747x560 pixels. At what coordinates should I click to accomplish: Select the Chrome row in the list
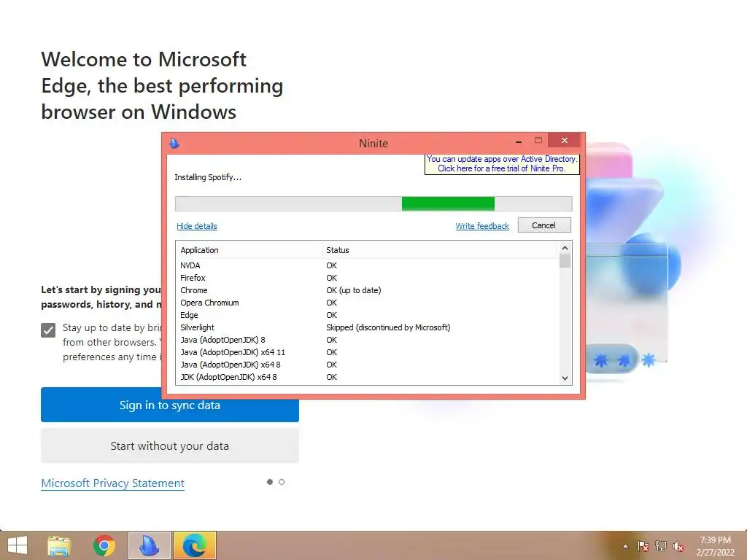point(367,290)
